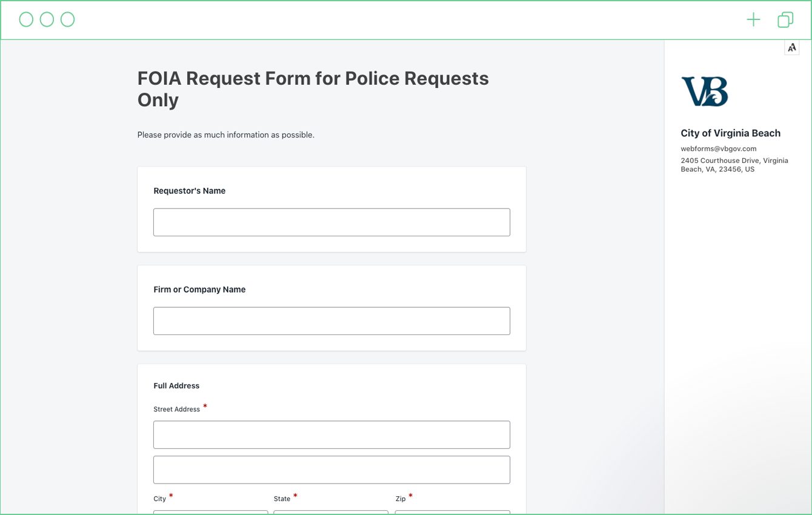The image size is (812, 515).
Task: Open the overlapping squares tabs overview icon
Action: pyautogui.click(x=785, y=20)
